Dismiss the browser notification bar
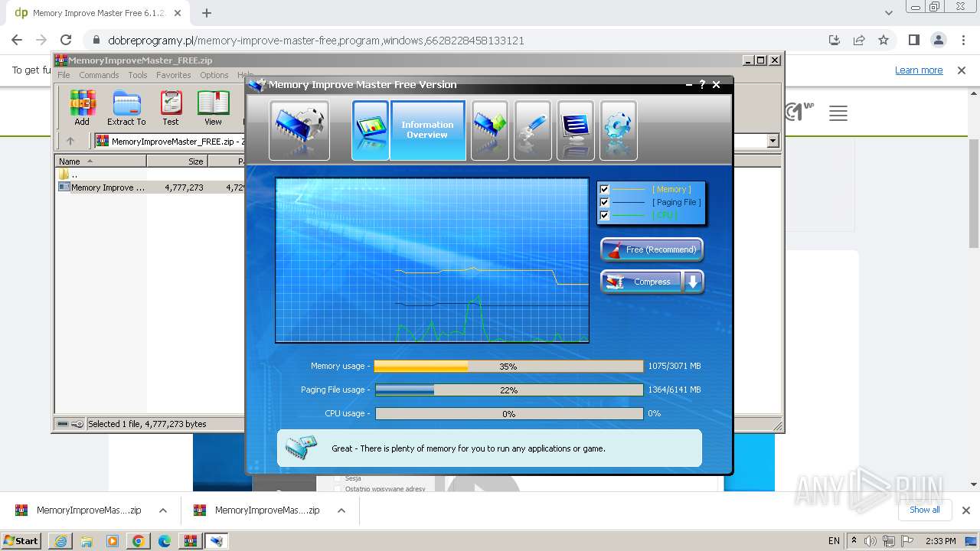Screen dimensions: 980x551 point(961,70)
